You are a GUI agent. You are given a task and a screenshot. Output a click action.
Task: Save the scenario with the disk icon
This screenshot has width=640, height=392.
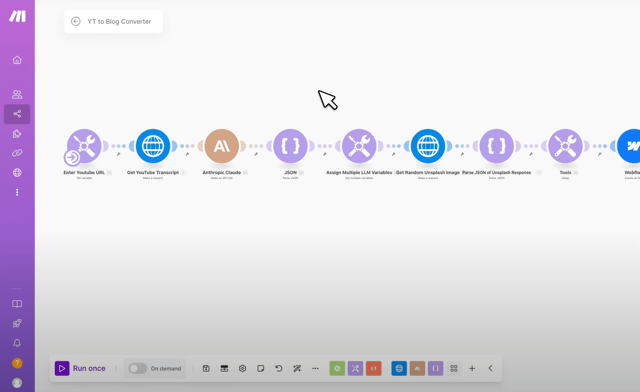(x=206, y=368)
